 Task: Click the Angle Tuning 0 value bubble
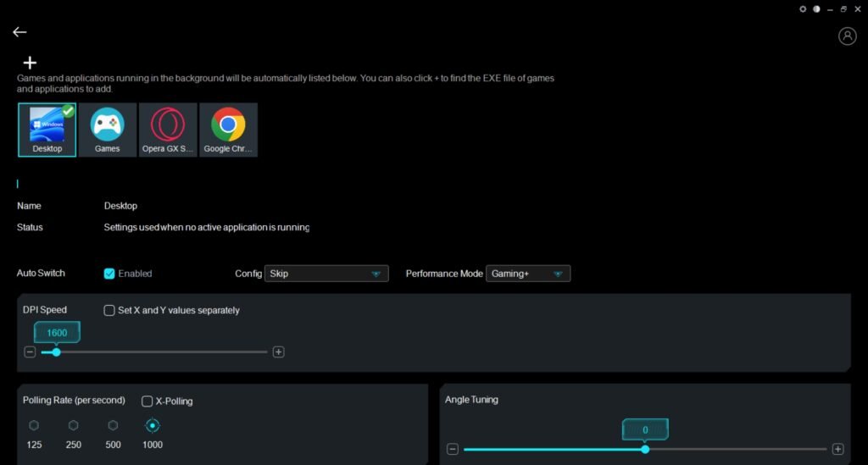click(645, 429)
